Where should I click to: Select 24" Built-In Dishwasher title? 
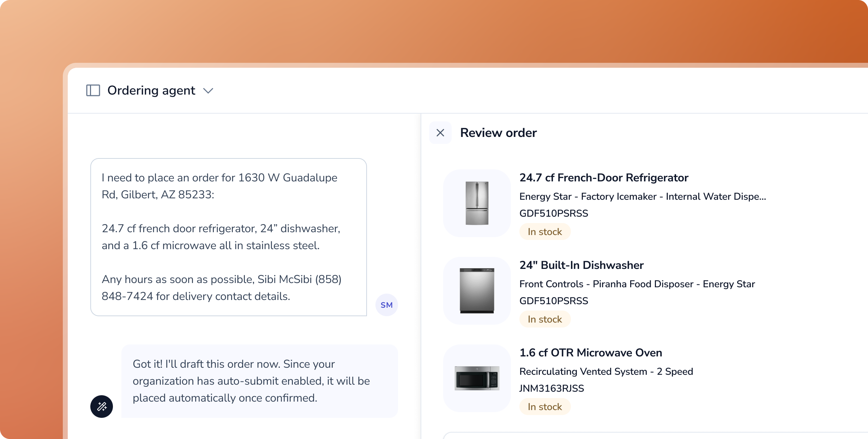[x=581, y=265]
